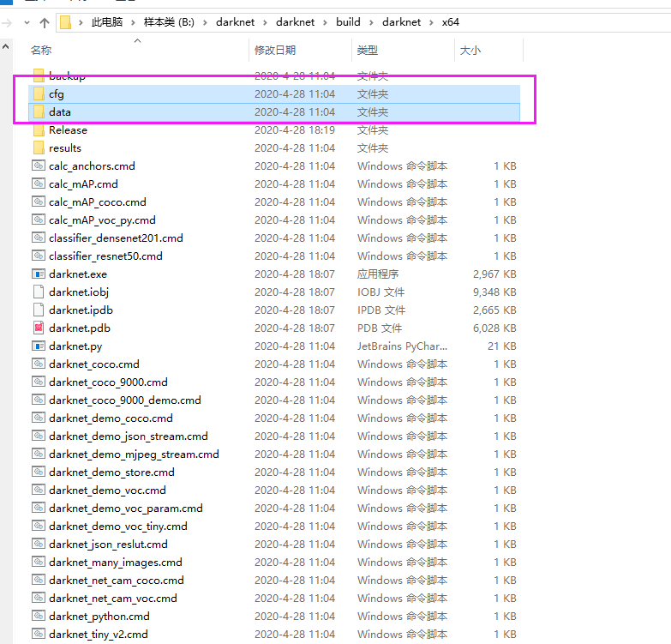The width and height of the screenshot is (671, 644).
Task: Select the darknet.py PyCharm file icon
Action: [39, 346]
